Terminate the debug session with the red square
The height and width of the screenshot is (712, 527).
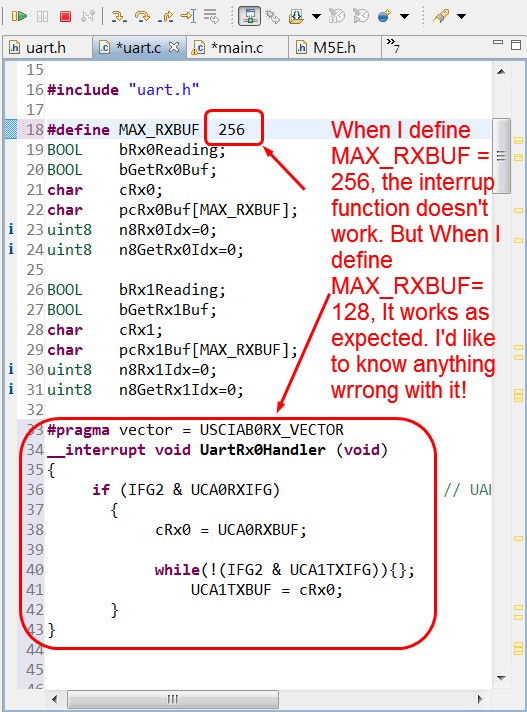(65, 17)
